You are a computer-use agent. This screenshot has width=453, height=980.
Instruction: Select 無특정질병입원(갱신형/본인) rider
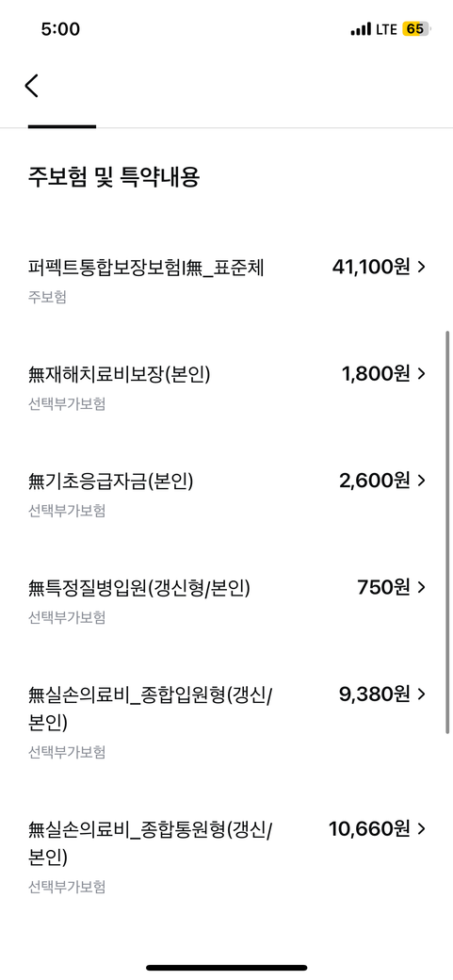pyautogui.click(x=226, y=601)
